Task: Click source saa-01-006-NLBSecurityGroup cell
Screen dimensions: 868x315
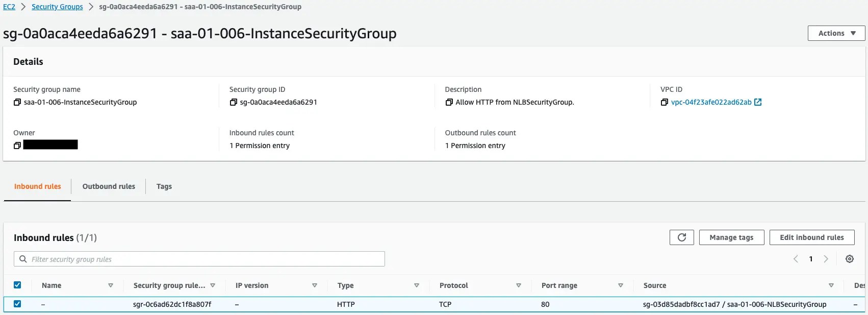Action: click(734, 304)
